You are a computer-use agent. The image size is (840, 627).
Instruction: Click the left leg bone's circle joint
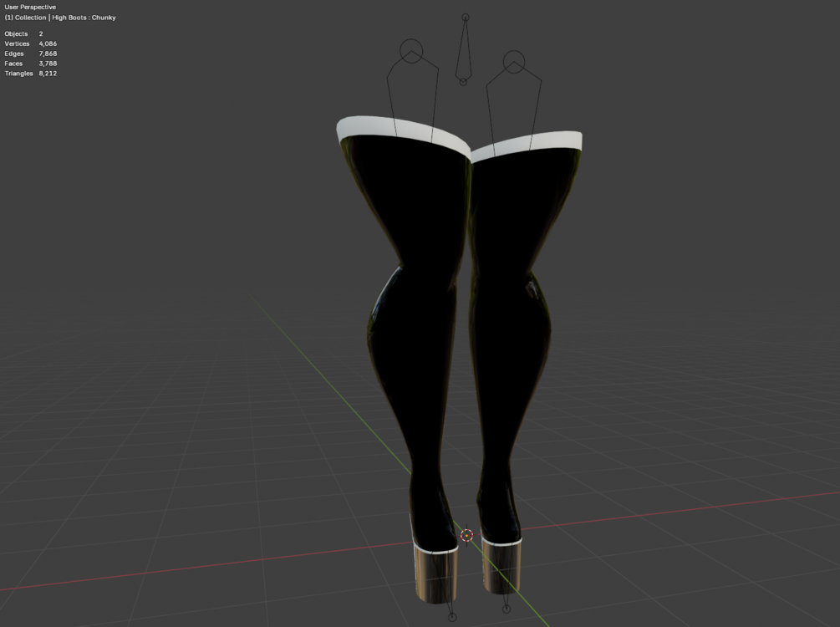click(411, 52)
